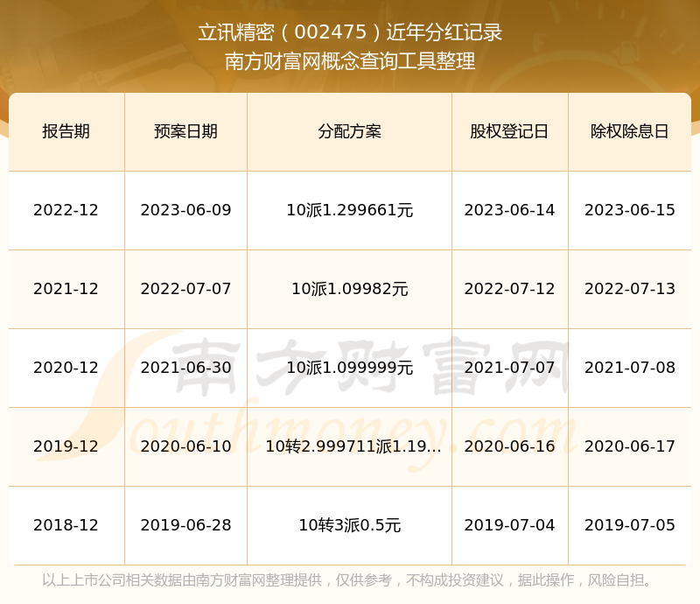Select record date 2019-07-04
This screenshot has height=604, width=700.
point(509,524)
